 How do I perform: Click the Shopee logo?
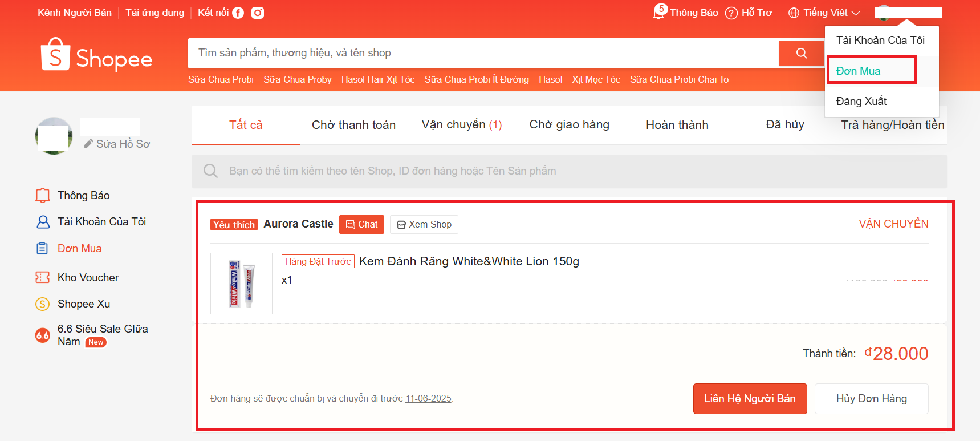point(96,55)
